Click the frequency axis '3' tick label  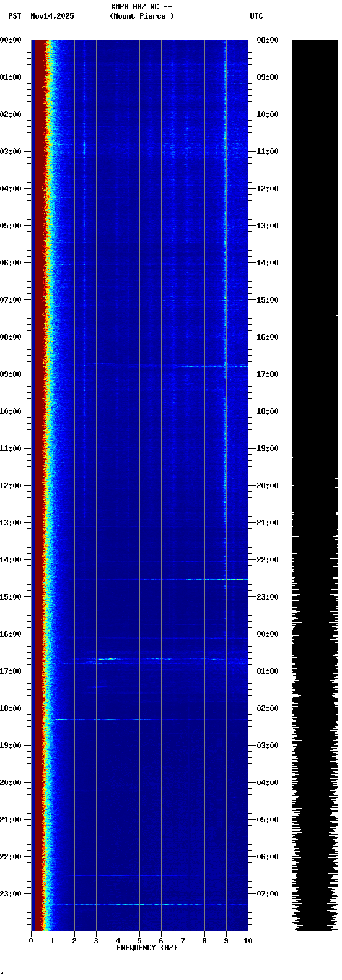[x=96, y=941]
